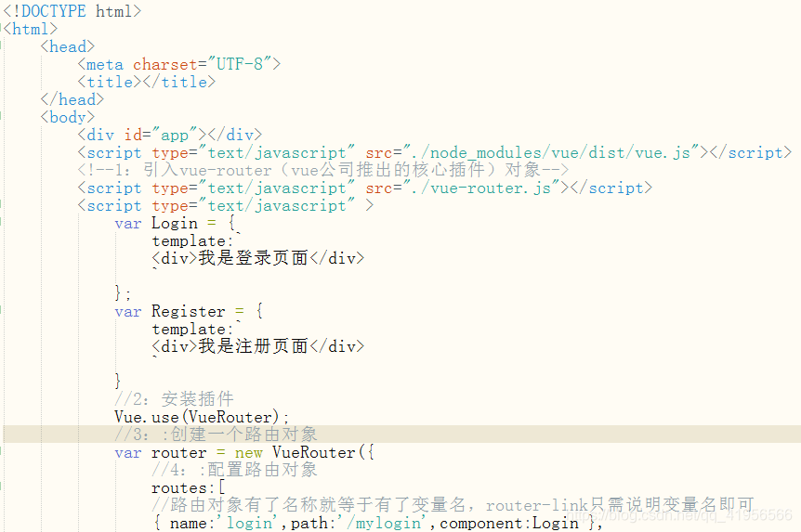Click the opening <body> tag
The image size is (801, 532).
tap(68, 117)
